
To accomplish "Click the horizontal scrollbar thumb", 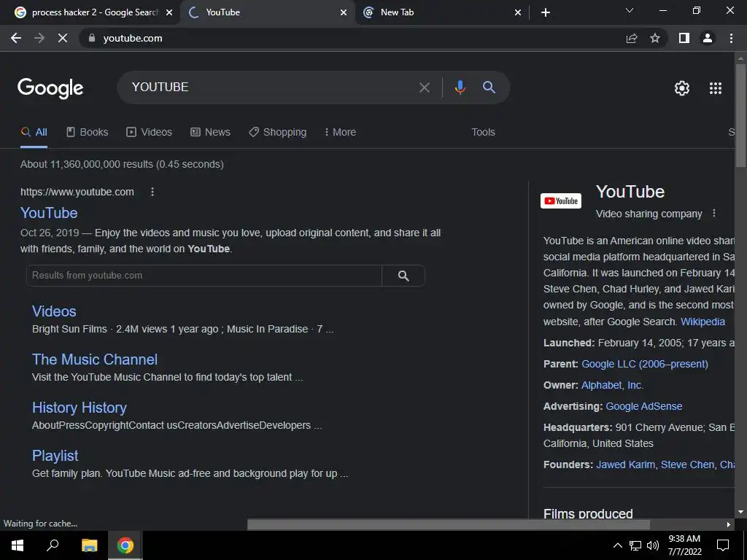I will pyautogui.click(x=449, y=524).
